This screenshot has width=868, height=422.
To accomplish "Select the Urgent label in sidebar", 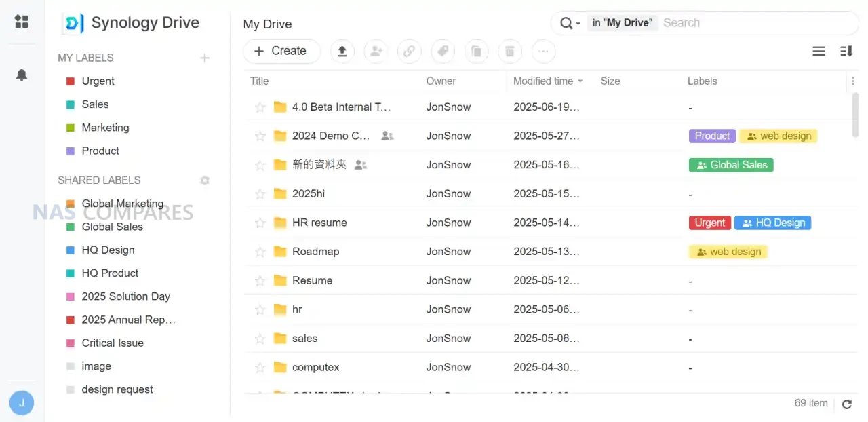I will pyautogui.click(x=98, y=81).
